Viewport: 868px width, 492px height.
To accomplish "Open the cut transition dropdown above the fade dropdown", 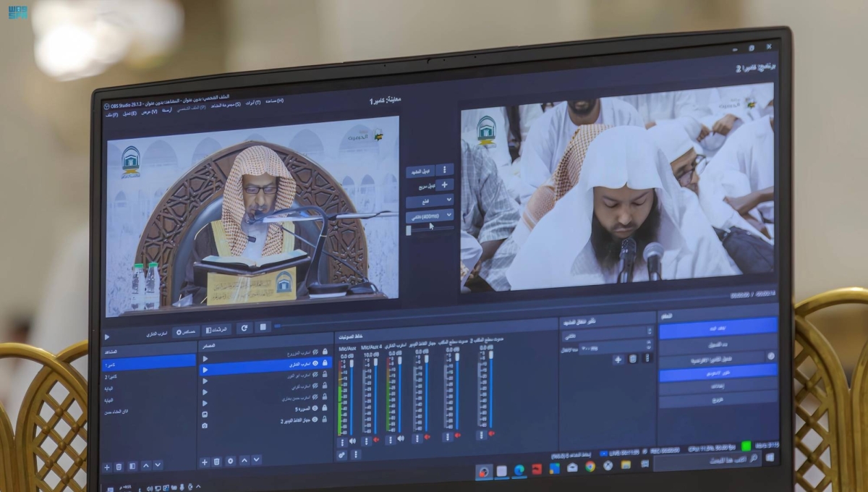I will pos(430,200).
